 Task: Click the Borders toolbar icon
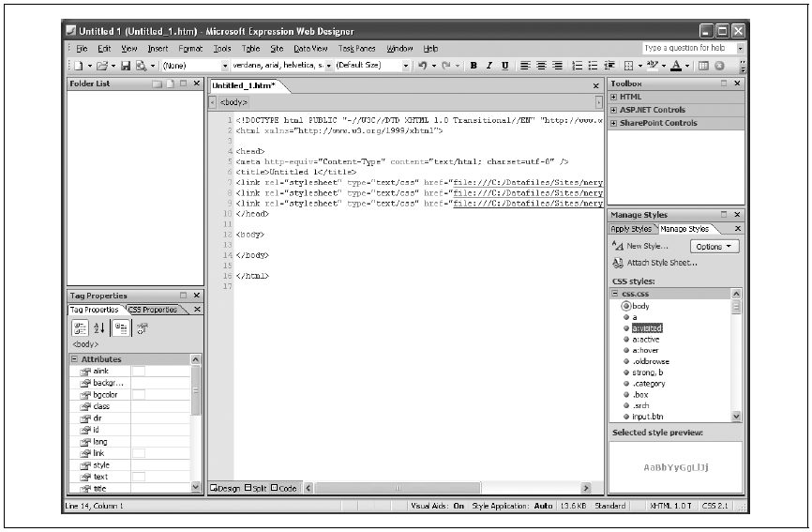click(628, 66)
